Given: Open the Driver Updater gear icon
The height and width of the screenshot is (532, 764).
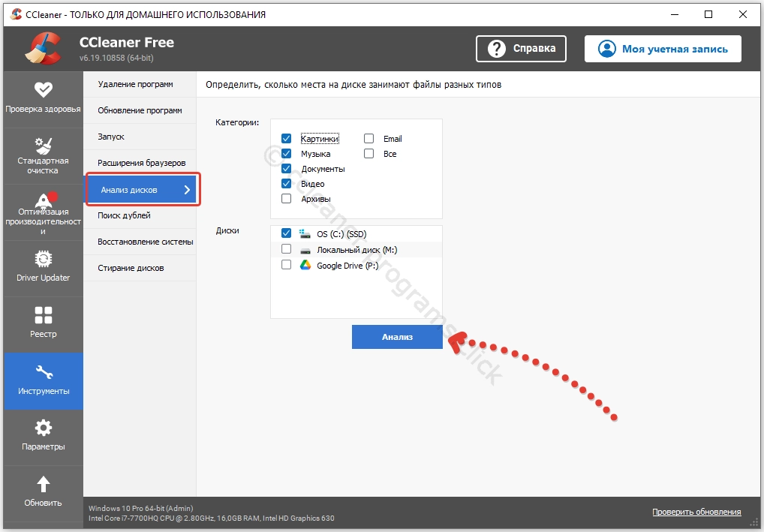Looking at the screenshot, I should point(43,259).
